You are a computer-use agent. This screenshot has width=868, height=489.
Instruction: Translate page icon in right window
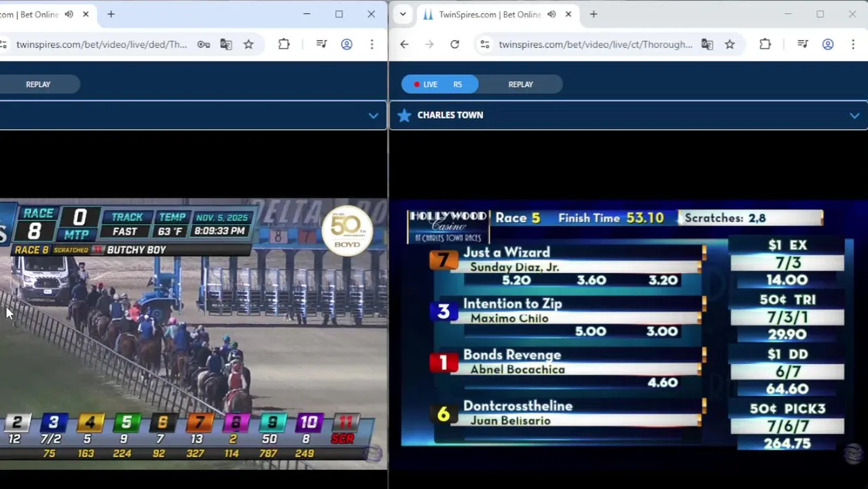[x=707, y=44]
